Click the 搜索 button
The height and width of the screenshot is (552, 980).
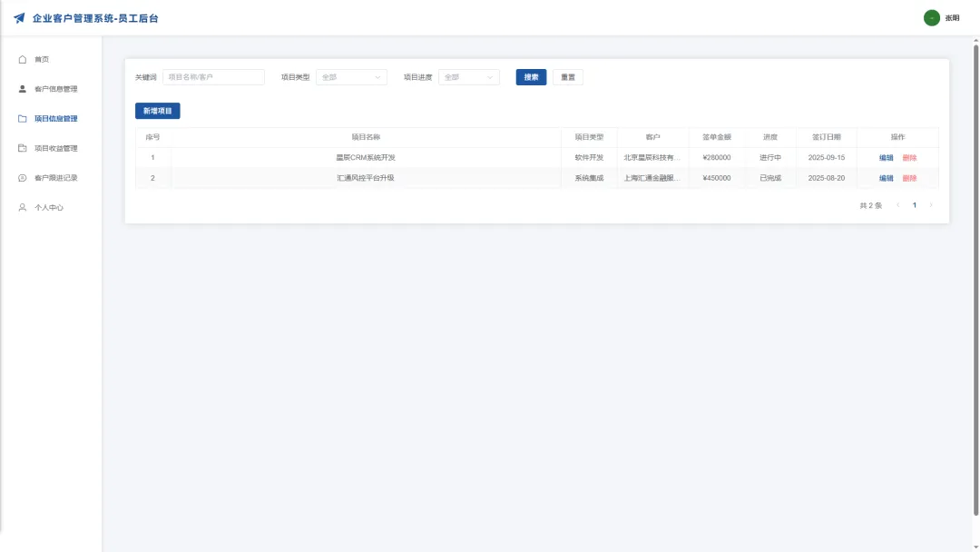[x=531, y=77]
